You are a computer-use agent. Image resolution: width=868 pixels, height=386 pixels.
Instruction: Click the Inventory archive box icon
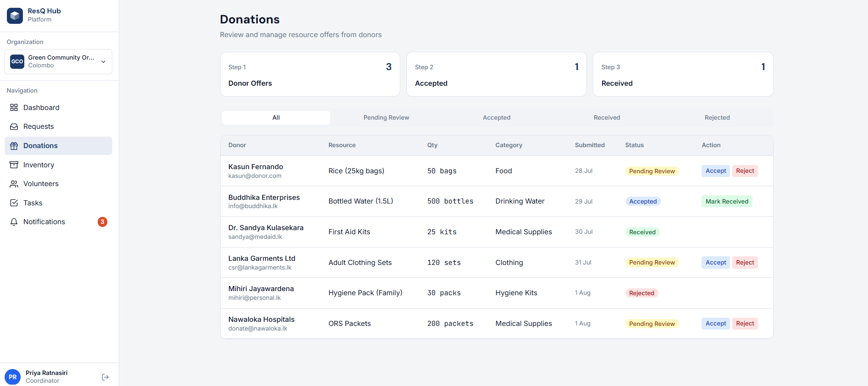pos(14,165)
